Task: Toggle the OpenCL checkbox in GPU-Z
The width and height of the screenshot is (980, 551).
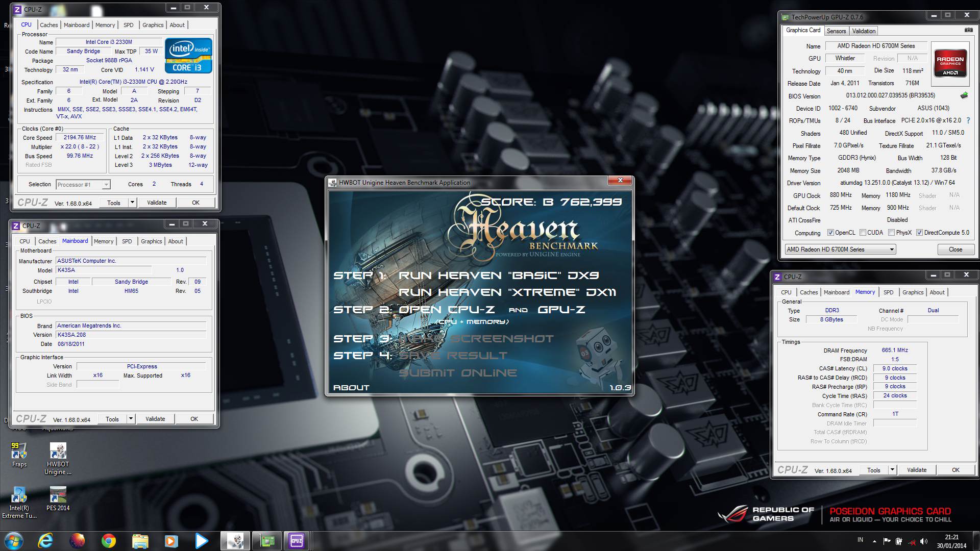Action: (830, 233)
